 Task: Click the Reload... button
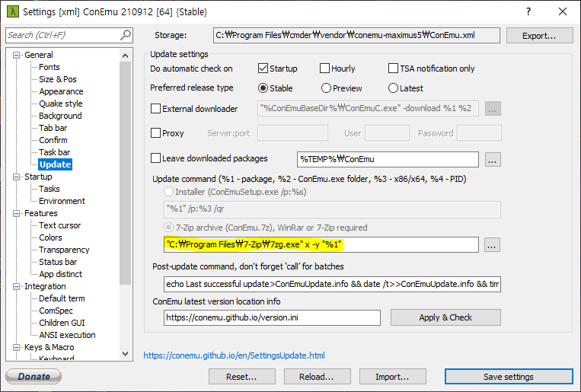[317, 377]
